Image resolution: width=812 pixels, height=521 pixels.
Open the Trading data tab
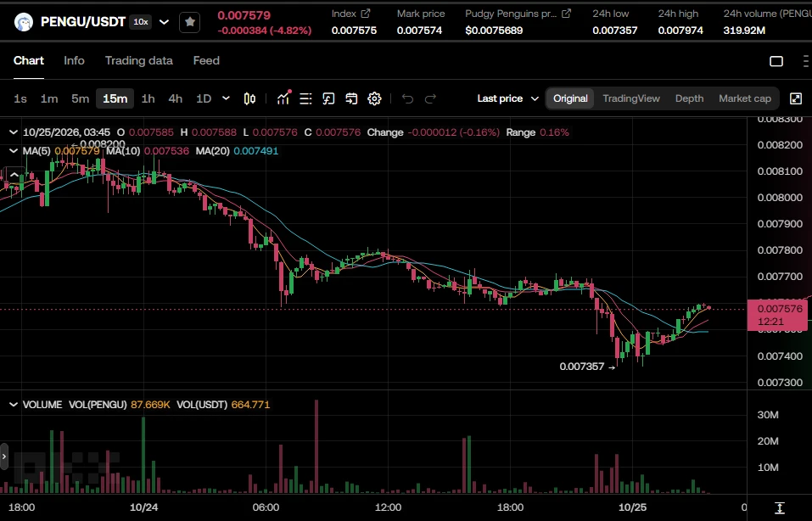[139, 60]
